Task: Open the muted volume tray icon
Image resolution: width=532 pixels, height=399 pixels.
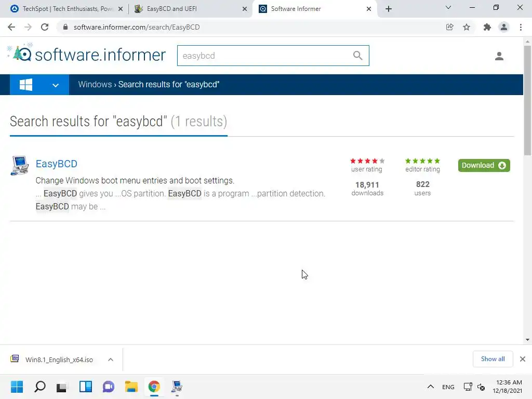Action: point(481,387)
